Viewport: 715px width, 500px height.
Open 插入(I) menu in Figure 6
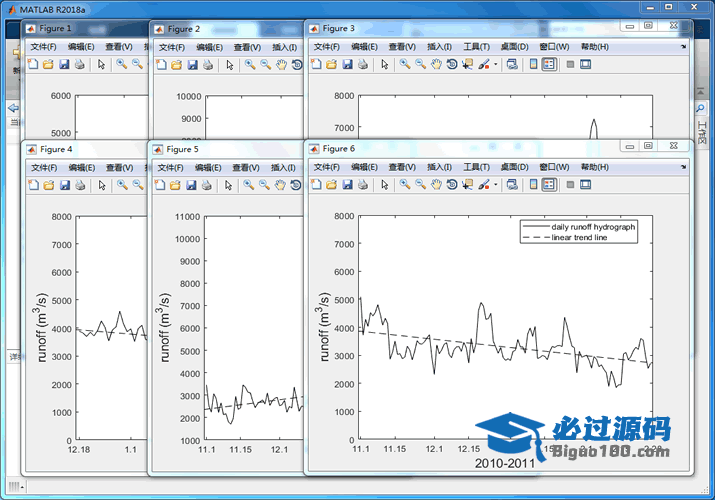coord(439,167)
